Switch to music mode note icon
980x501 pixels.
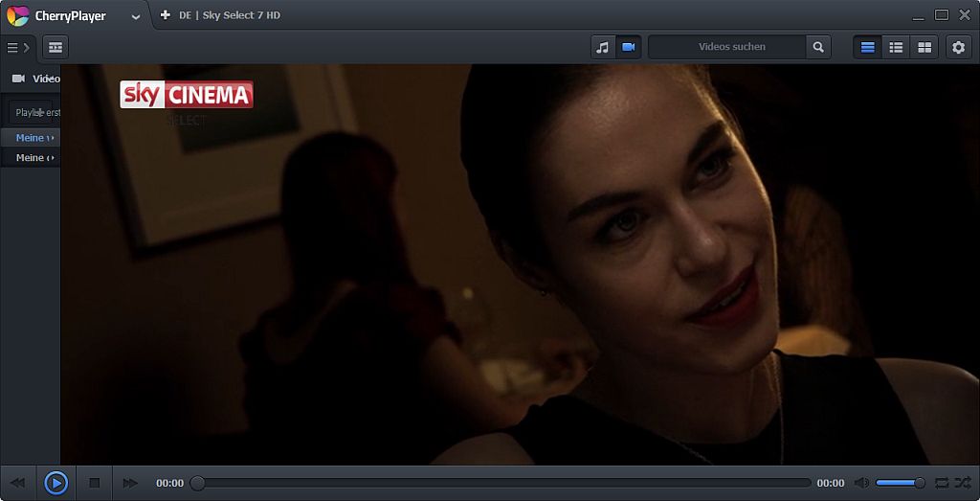click(603, 48)
